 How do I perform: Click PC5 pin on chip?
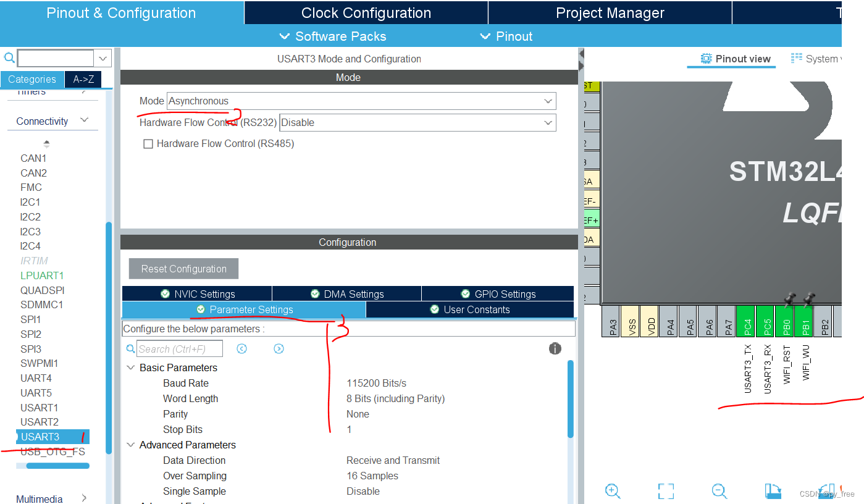(x=766, y=321)
